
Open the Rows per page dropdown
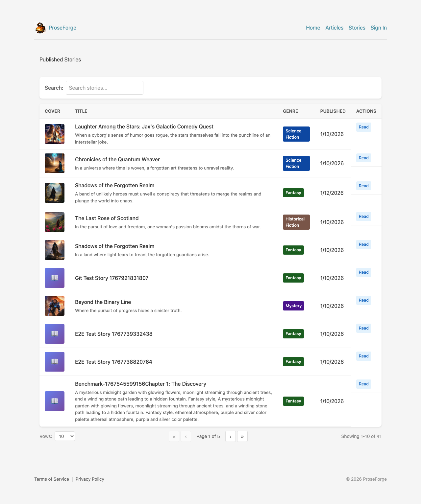(x=65, y=436)
